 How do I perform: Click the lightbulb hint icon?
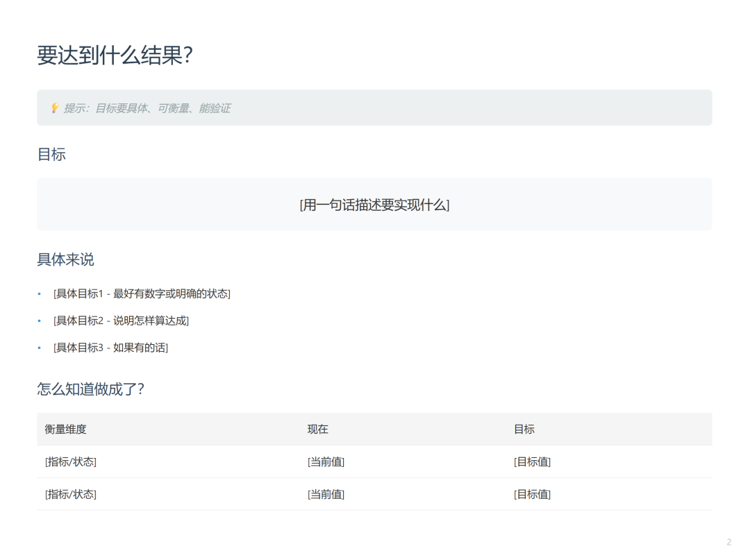pyautogui.click(x=55, y=108)
